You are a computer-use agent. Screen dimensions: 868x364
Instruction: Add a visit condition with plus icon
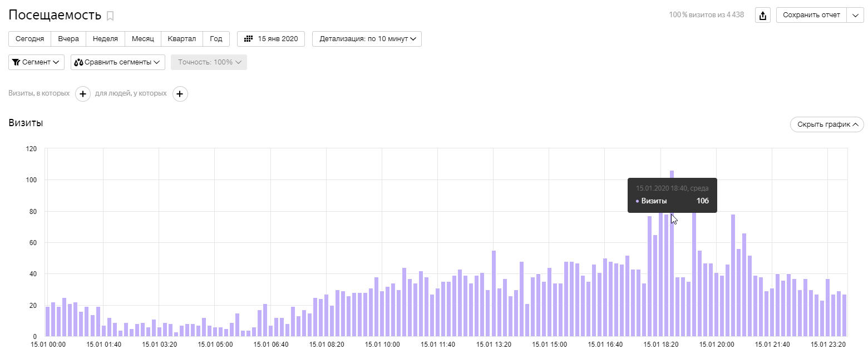coord(82,94)
